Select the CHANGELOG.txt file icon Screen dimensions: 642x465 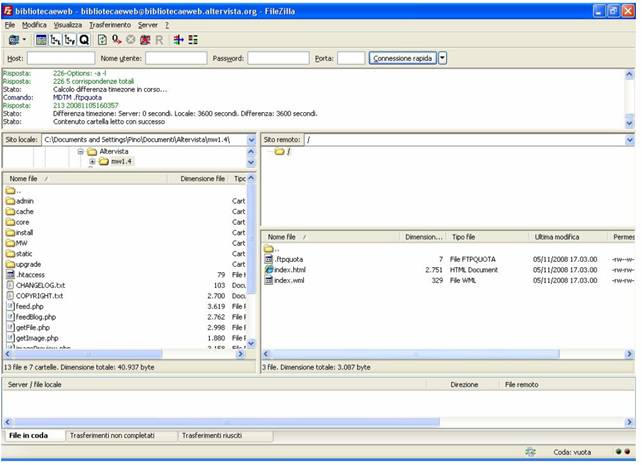tap(11, 285)
